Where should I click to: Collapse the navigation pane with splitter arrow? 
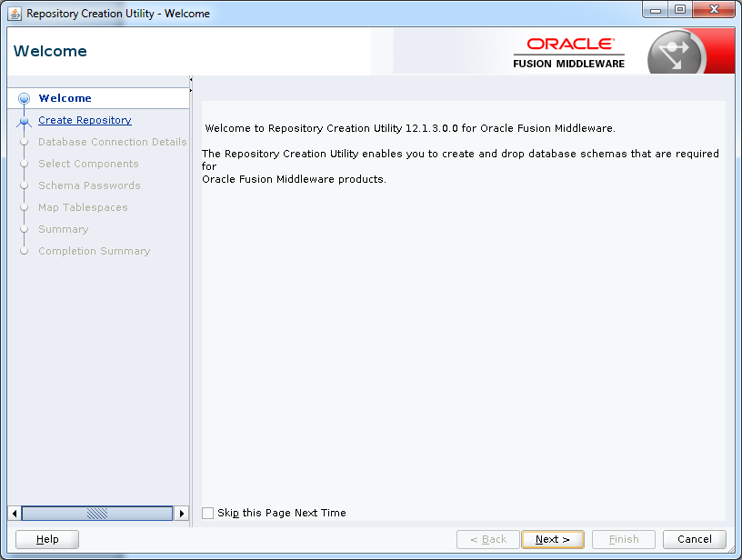pos(191,79)
